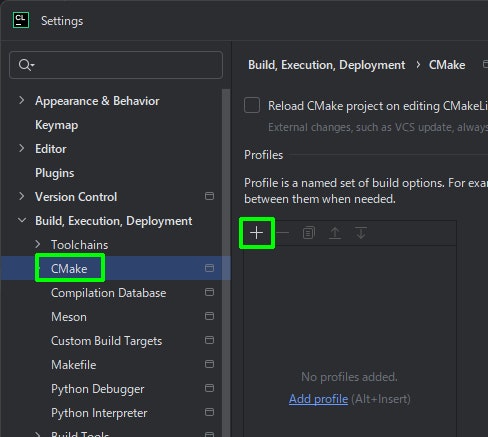Image resolution: width=488 pixels, height=437 pixels.
Task: Open the Keymap settings page
Action: point(57,125)
